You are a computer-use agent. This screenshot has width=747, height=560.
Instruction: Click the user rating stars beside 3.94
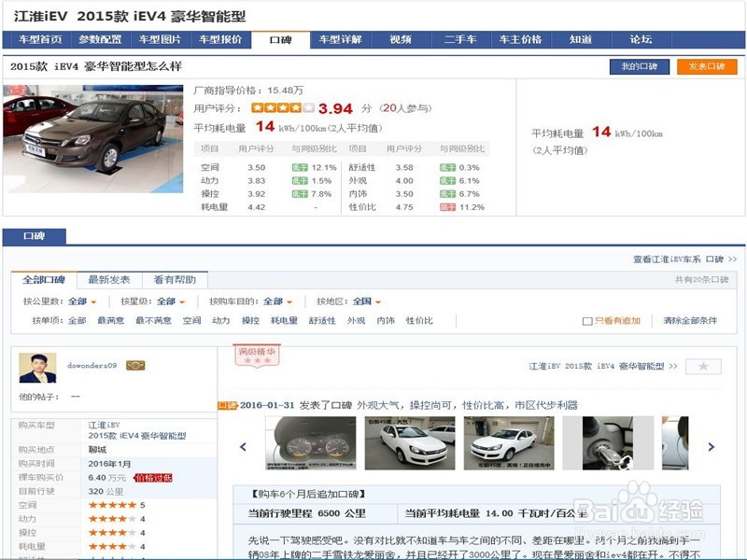(x=283, y=108)
